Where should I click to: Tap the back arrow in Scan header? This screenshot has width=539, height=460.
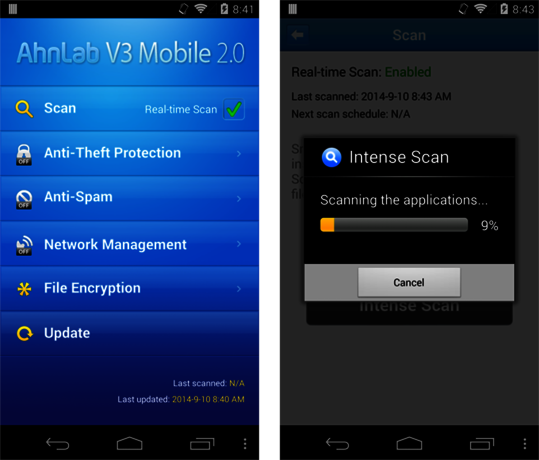click(298, 35)
